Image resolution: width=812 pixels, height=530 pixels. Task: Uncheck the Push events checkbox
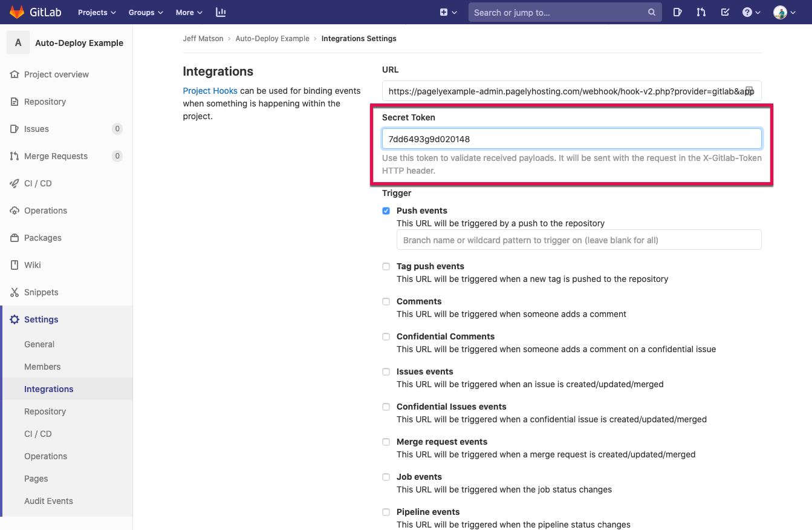coord(386,211)
